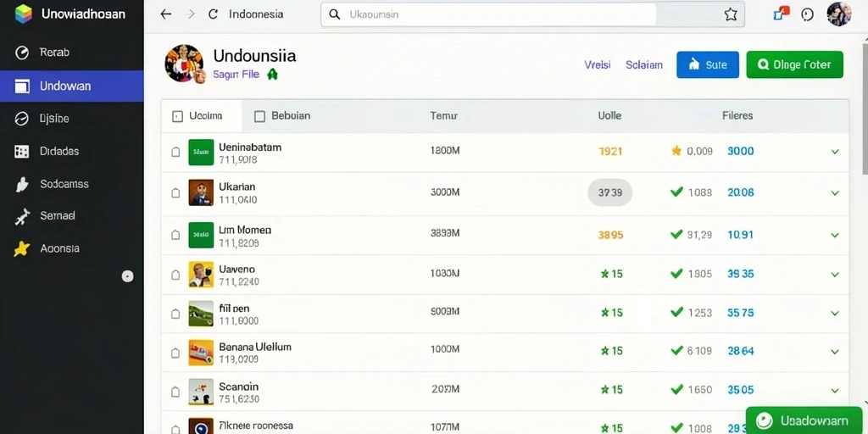Click the Uaveno yellow thumbnail
Screen dimensions: 868x434
(201, 275)
